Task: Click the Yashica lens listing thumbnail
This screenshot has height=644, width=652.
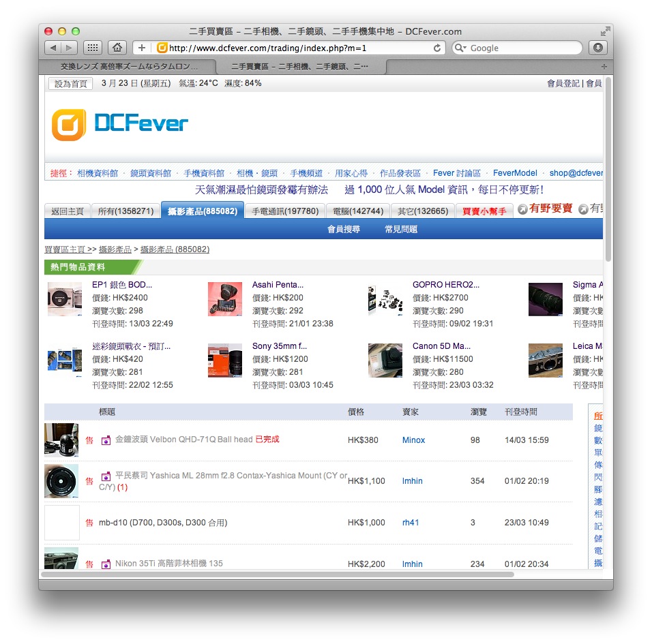Action: [61, 481]
